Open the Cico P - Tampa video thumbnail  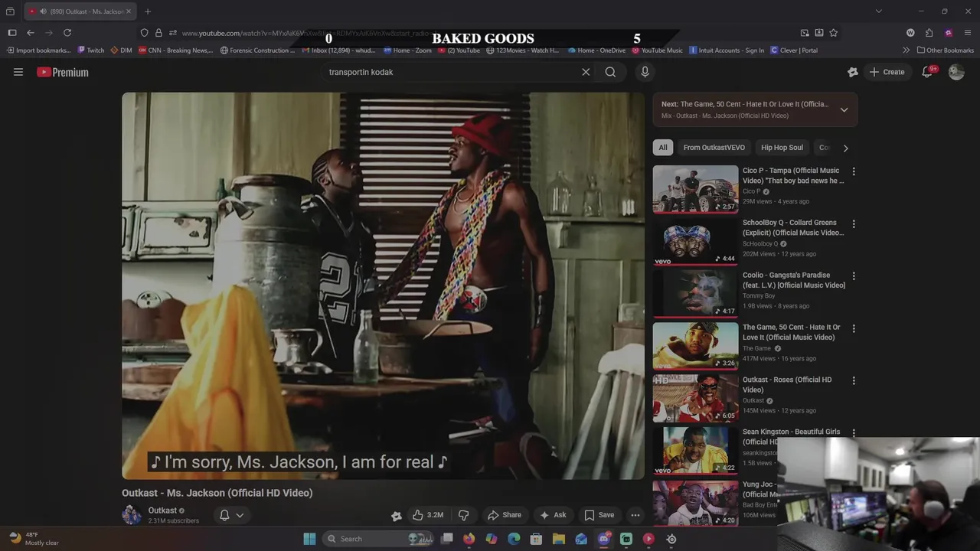(695, 189)
